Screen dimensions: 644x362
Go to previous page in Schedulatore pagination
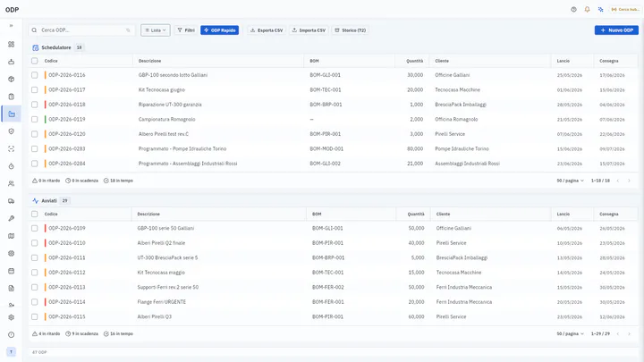(618, 181)
